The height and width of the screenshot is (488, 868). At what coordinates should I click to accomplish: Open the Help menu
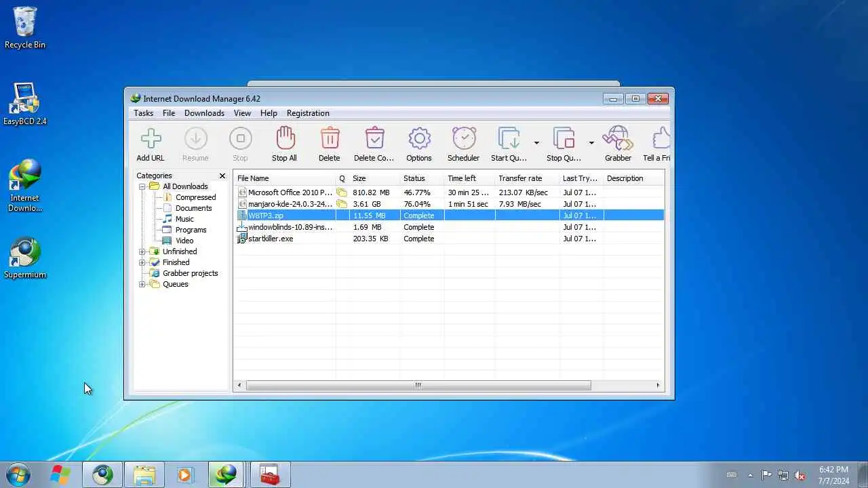click(x=269, y=113)
